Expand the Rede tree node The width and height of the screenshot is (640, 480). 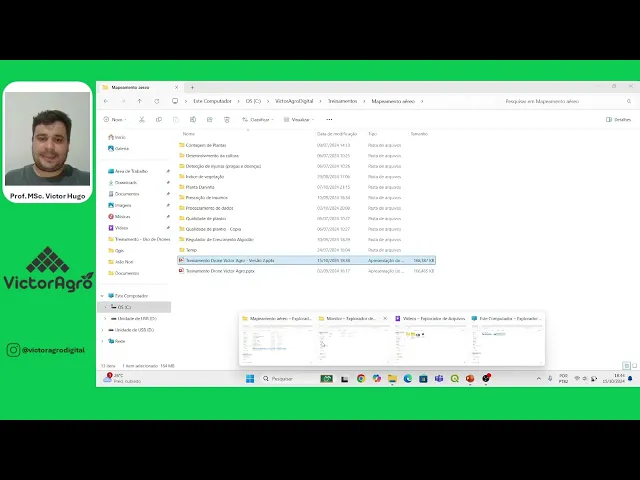pos(102,341)
